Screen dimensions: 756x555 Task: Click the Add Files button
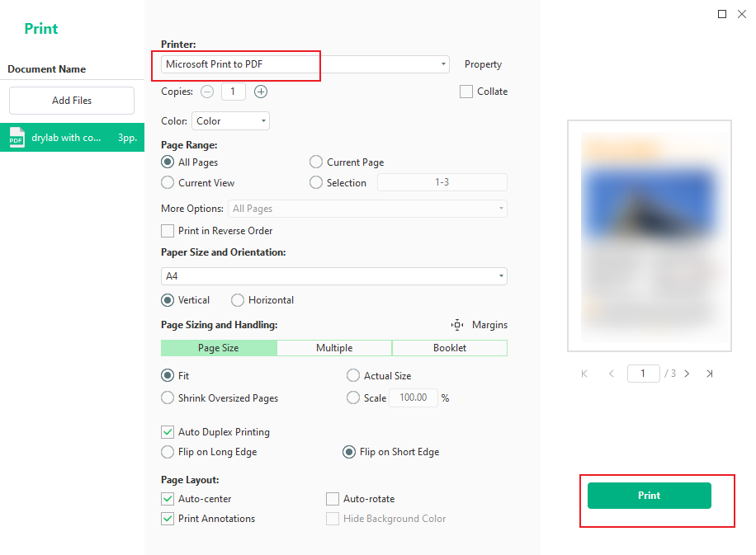coord(71,100)
